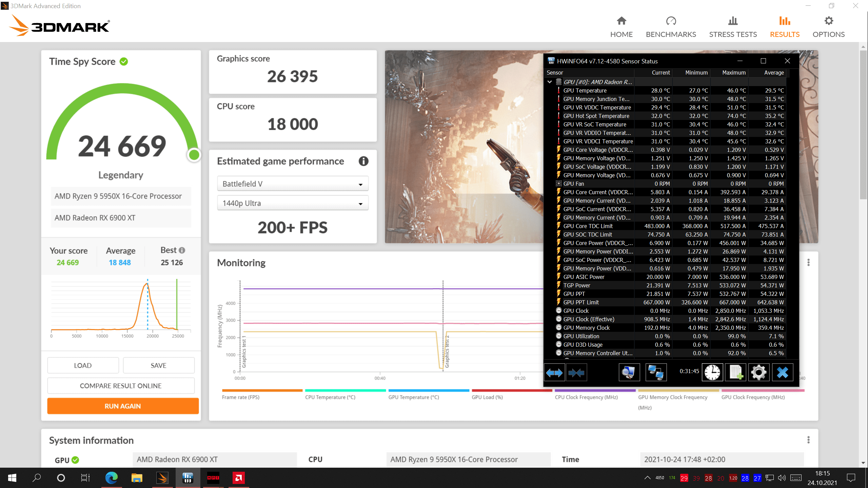Screen dimensions: 868x488
Task: Open the Battlefield V game dropdown
Action: tap(293, 184)
